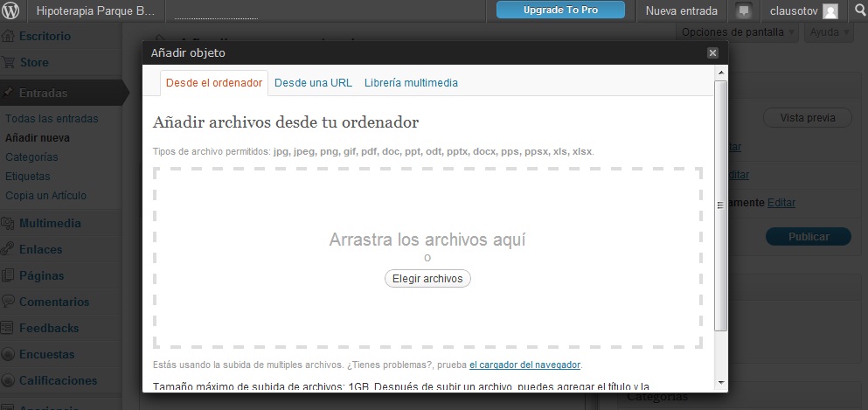Open the notifications speech bubble icon
Image resolution: width=868 pixels, height=410 pixels.
point(744,11)
